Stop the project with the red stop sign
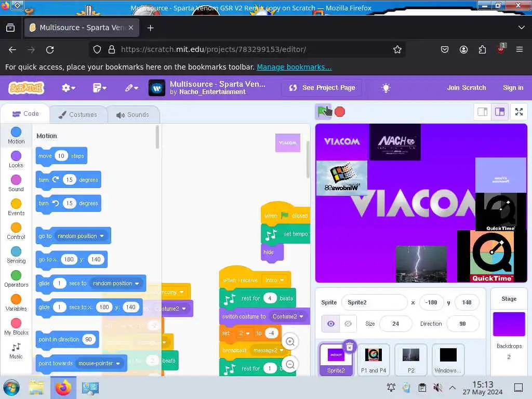Viewport: 532px width, 399px height. pos(340,112)
